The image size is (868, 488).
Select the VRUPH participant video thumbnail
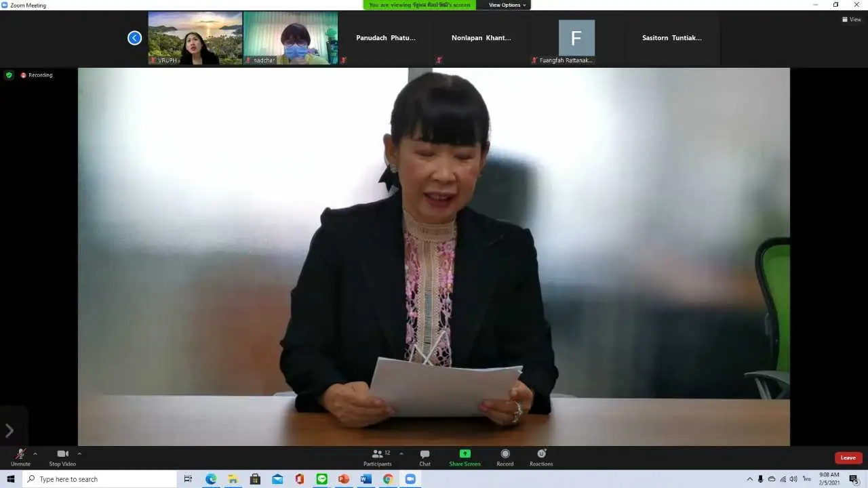195,38
